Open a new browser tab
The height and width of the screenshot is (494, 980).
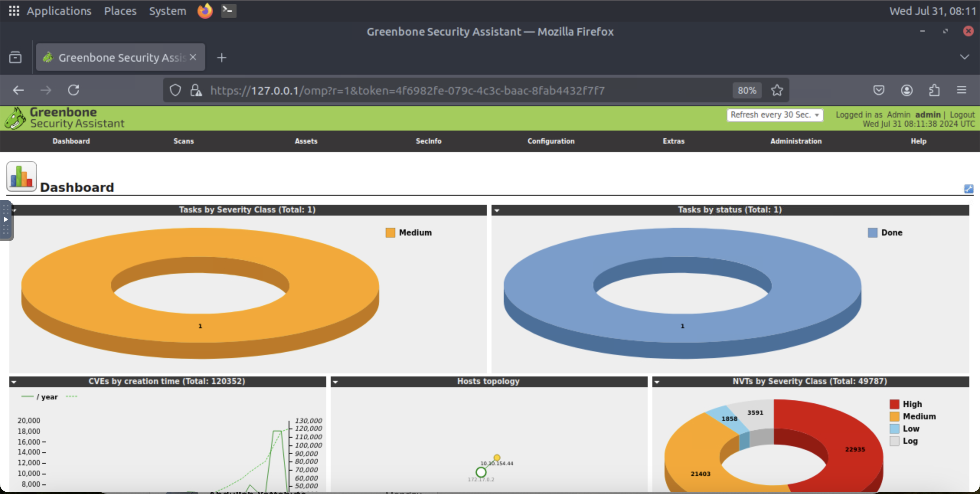(x=221, y=57)
